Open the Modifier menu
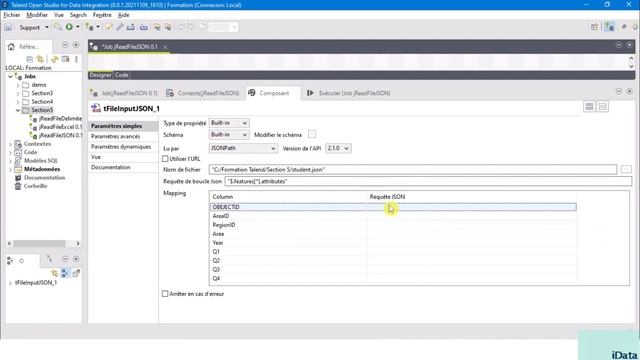 click(37, 15)
